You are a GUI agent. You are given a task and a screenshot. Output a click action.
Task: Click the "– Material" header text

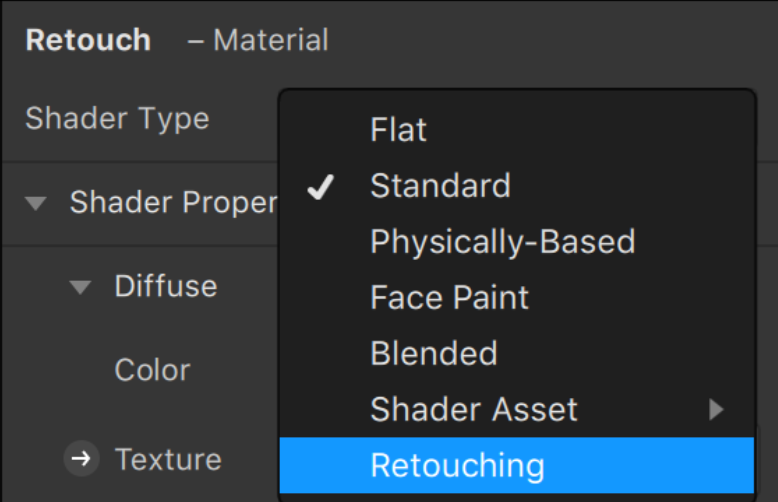coord(258,40)
